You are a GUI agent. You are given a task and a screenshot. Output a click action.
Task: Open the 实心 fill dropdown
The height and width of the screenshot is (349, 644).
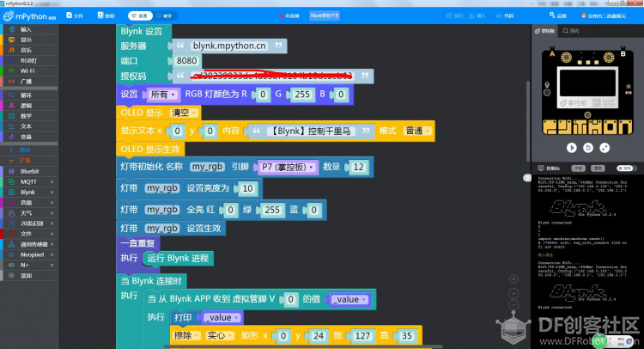tap(219, 335)
